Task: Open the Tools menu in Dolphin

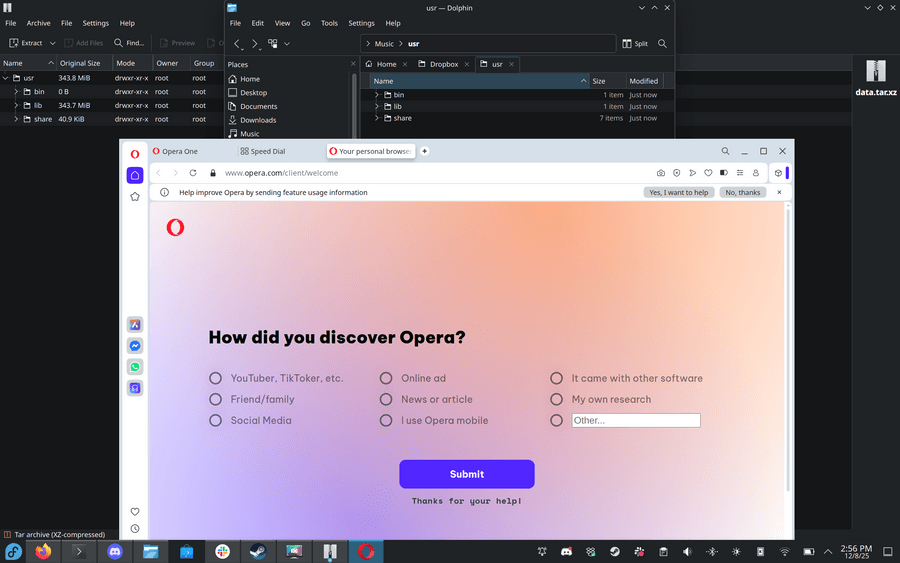Action: coord(329,23)
